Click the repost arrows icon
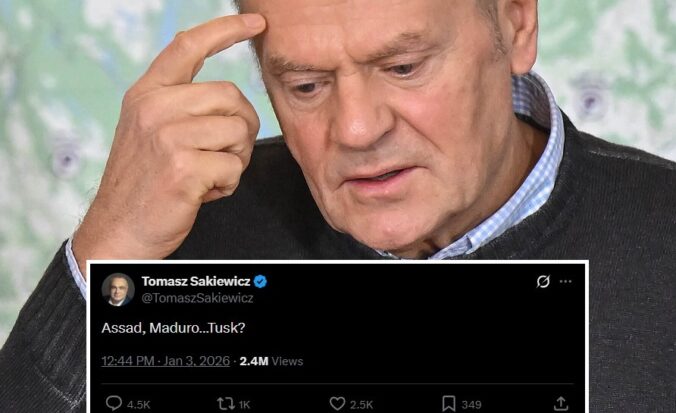The image size is (676, 413). pyautogui.click(x=226, y=404)
